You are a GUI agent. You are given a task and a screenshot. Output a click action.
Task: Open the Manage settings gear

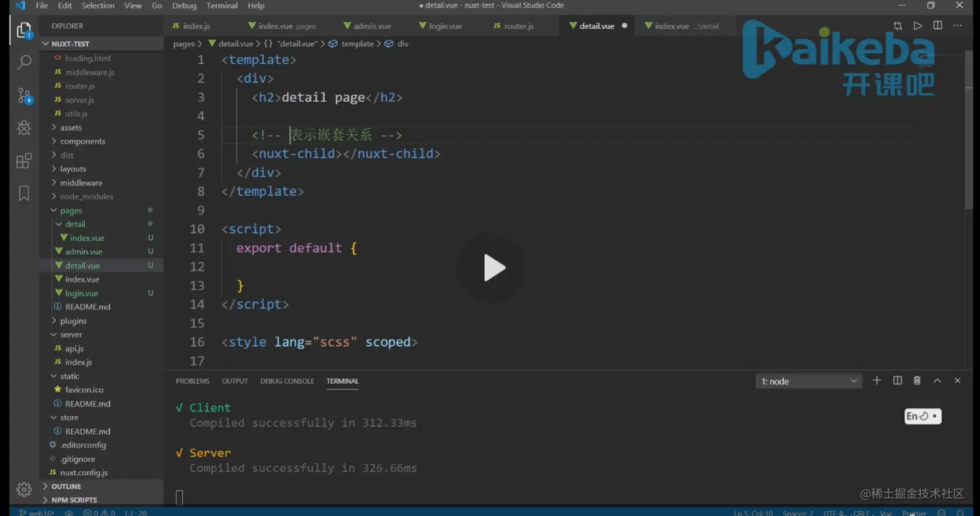click(24, 489)
